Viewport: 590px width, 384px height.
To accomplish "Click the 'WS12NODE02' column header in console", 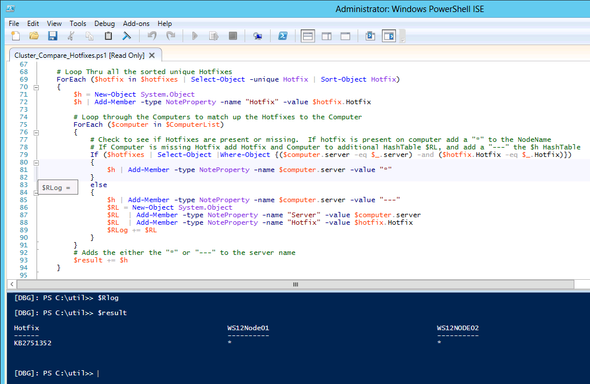I will click(x=458, y=328).
